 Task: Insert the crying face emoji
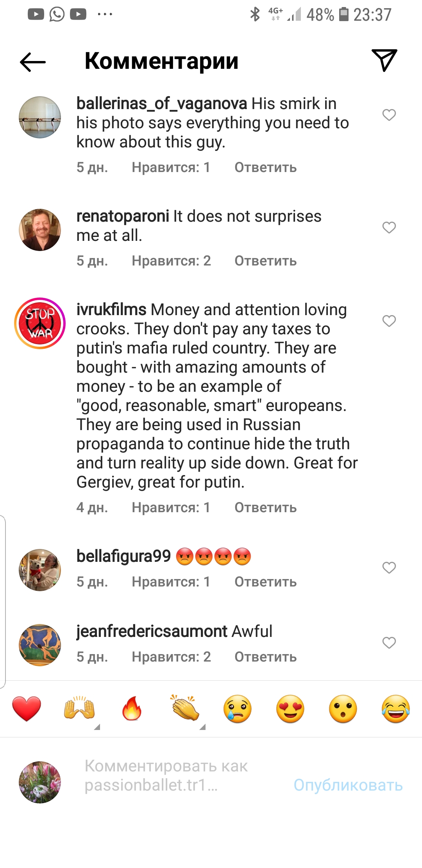238,708
